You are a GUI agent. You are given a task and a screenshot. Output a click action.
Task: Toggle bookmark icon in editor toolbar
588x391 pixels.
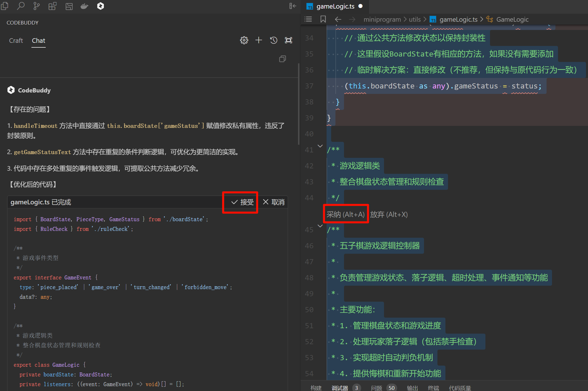[323, 19]
